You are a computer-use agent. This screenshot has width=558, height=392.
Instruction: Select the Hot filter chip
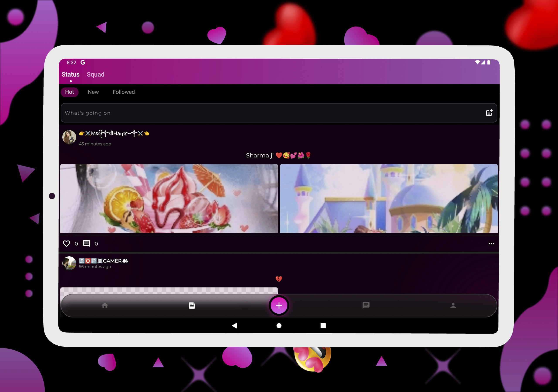coord(70,92)
